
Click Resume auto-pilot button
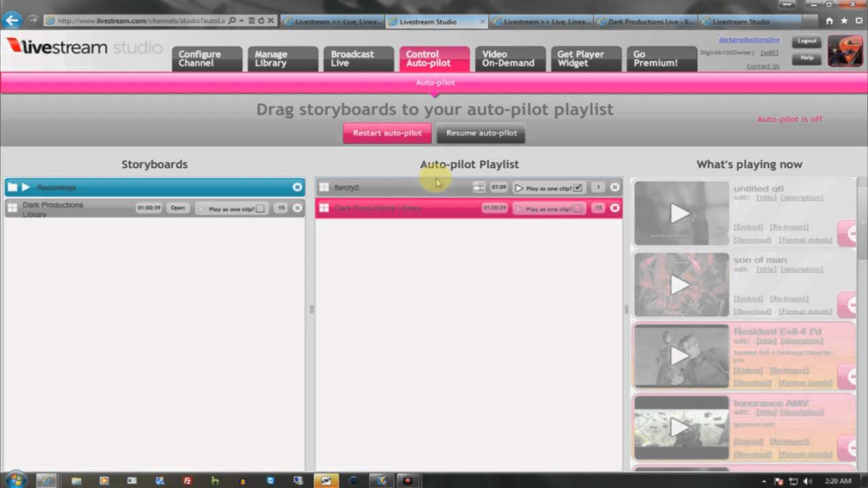click(x=481, y=133)
